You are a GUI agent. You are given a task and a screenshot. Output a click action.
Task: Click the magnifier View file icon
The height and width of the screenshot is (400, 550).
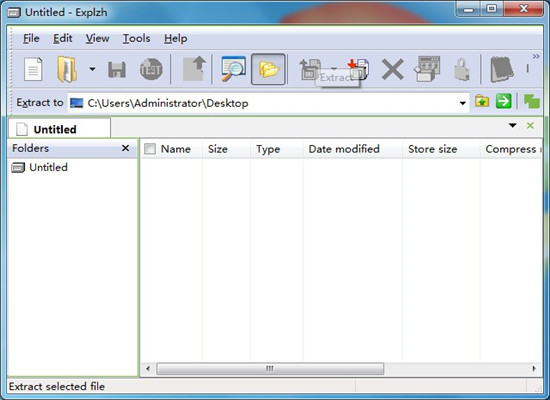coord(233,69)
